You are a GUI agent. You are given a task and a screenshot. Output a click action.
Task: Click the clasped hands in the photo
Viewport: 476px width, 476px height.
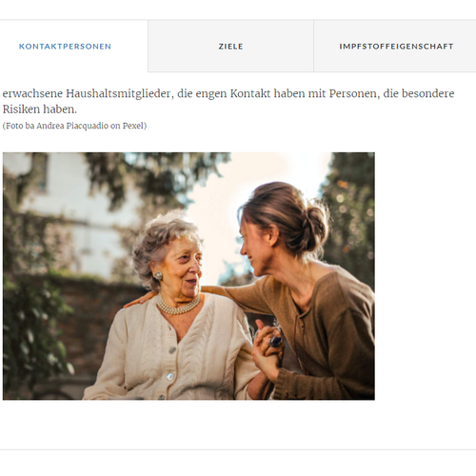pyautogui.click(x=268, y=347)
